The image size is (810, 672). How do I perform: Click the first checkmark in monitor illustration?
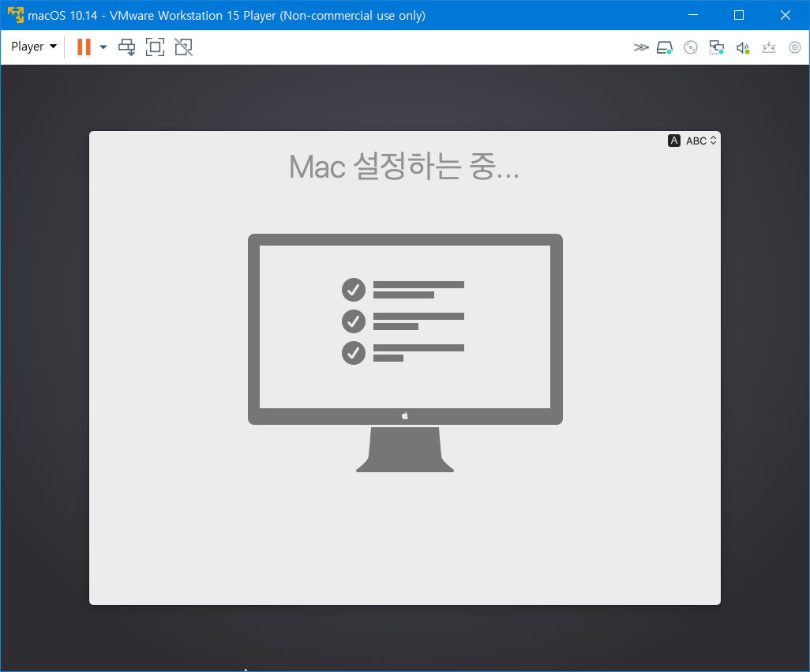pyautogui.click(x=354, y=290)
